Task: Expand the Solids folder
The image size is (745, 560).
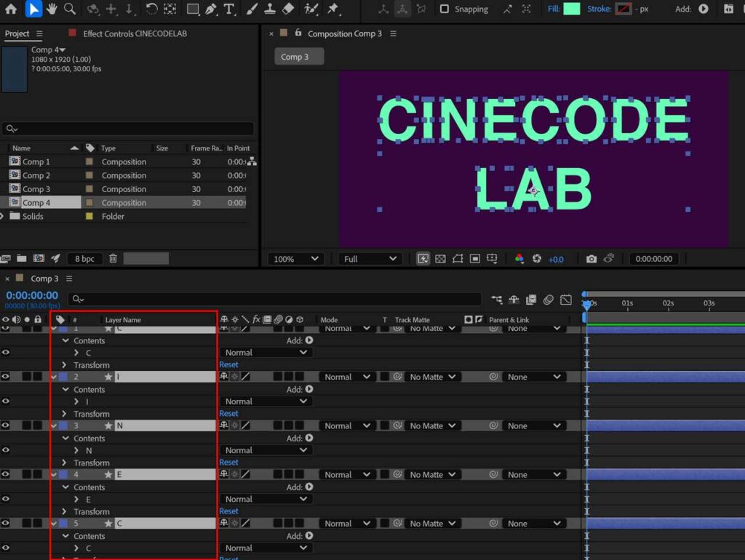Action: tap(2, 216)
